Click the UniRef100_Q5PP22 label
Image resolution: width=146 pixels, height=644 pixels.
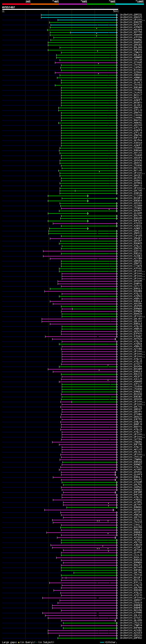pos(131,233)
